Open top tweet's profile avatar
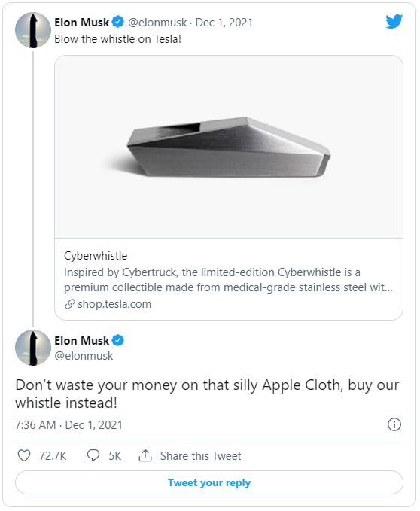This screenshot has width=420, height=511. coord(33,30)
